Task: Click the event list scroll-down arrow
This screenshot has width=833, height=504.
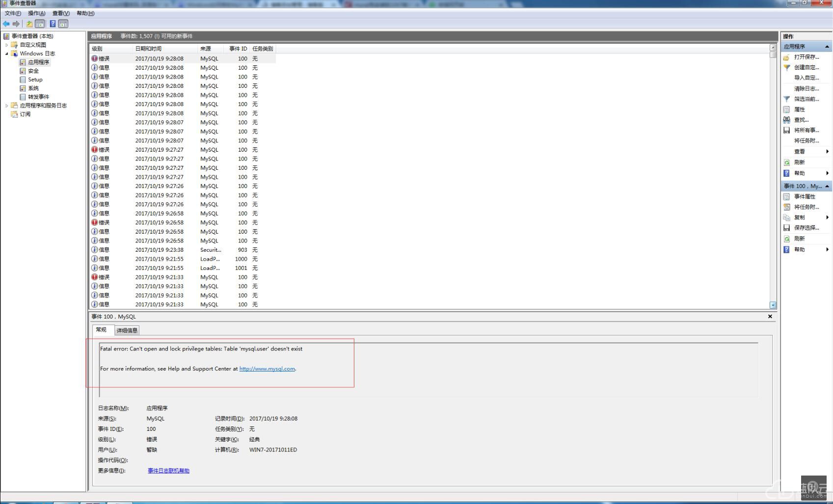Action: pos(773,305)
